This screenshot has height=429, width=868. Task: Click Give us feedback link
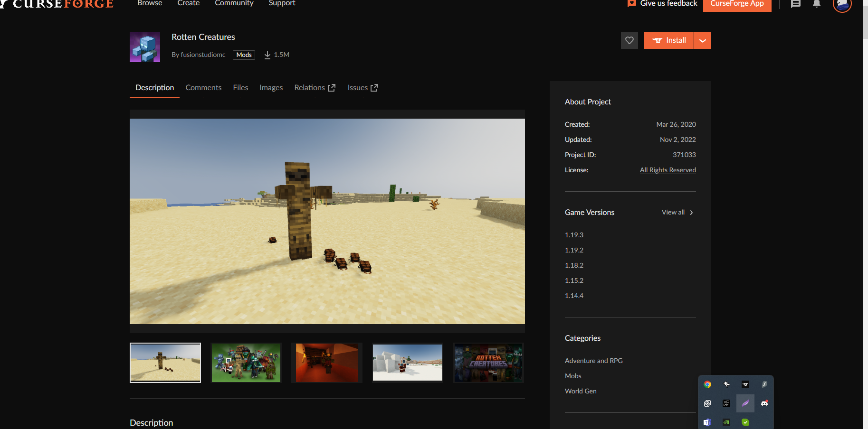668,3
